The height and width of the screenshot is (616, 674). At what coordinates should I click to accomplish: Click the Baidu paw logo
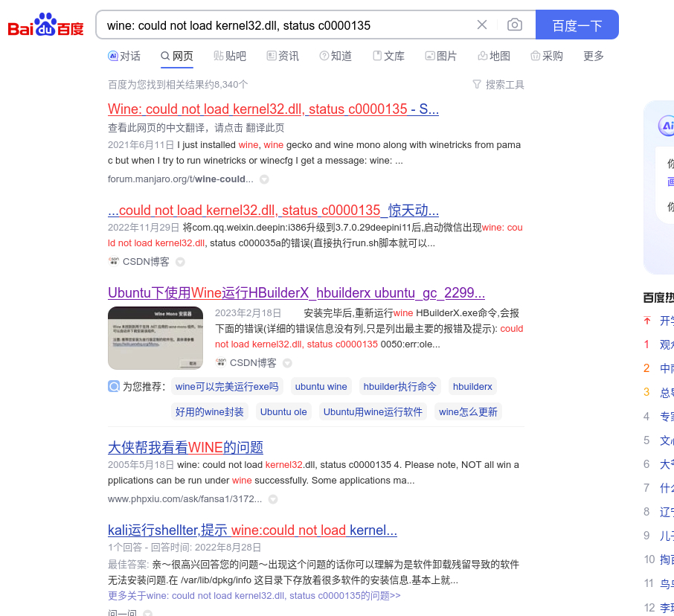coord(45,25)
